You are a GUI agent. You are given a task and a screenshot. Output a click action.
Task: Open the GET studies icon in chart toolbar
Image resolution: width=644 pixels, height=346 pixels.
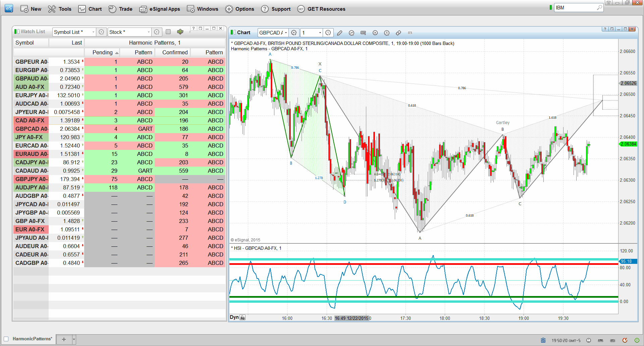tap(363, 33)
